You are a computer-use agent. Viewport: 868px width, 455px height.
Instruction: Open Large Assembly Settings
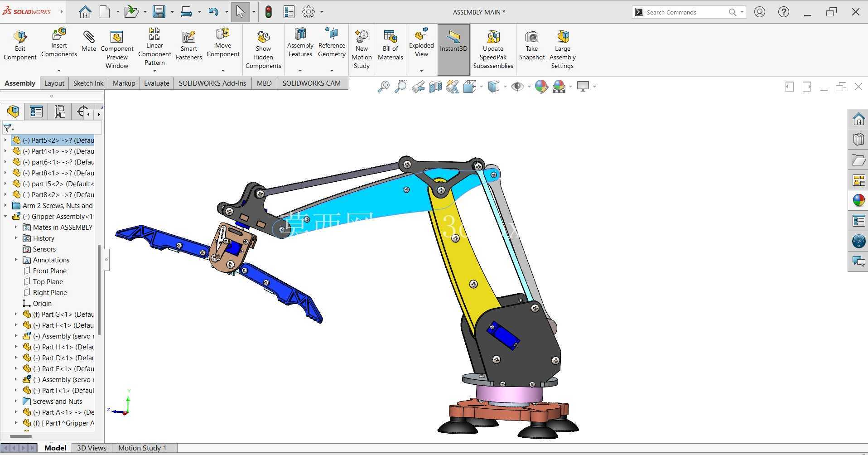click(563, 49)
